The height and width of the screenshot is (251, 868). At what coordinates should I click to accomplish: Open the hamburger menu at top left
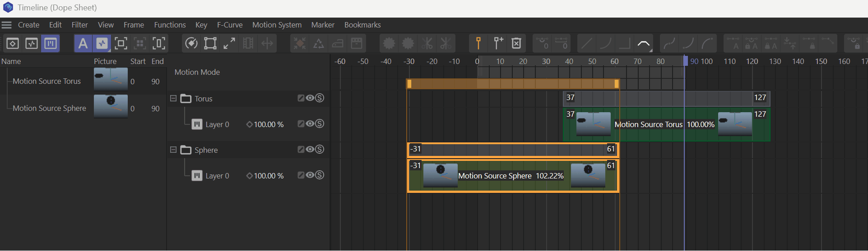(x=6, y=25)
